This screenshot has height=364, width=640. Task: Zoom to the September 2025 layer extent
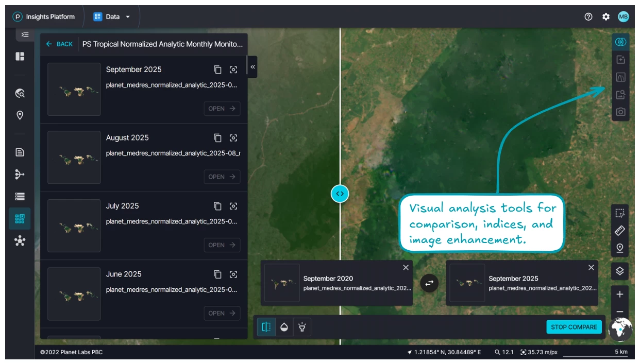(x=233, y=70)
